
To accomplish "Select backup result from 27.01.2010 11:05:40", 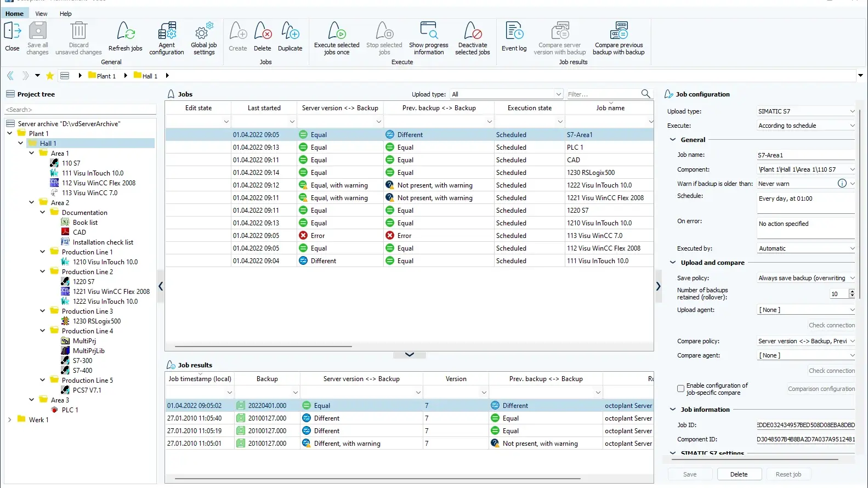I will [x=410, y=418].
